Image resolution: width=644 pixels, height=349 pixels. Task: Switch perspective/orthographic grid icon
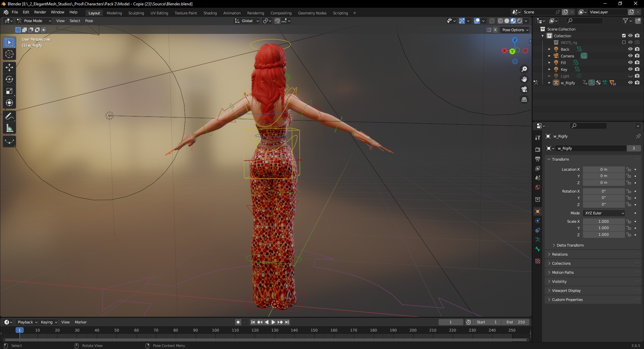(x=524, y=99)
